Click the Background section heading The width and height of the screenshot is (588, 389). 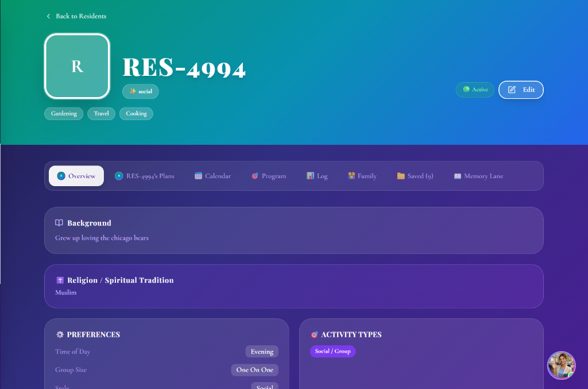[x=89, y=223]
